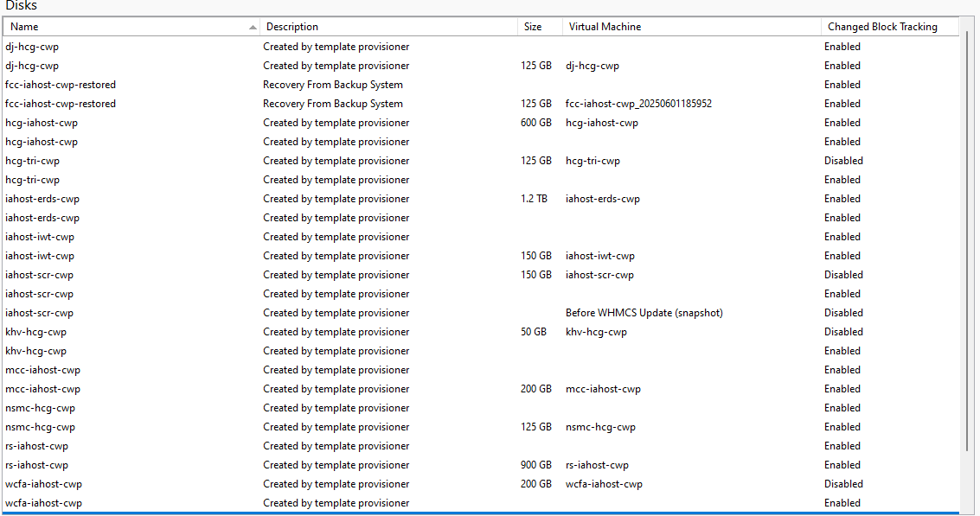980x516 pixels.
Task: Select the 50 GB size cell
Action: tap(534, 332)
